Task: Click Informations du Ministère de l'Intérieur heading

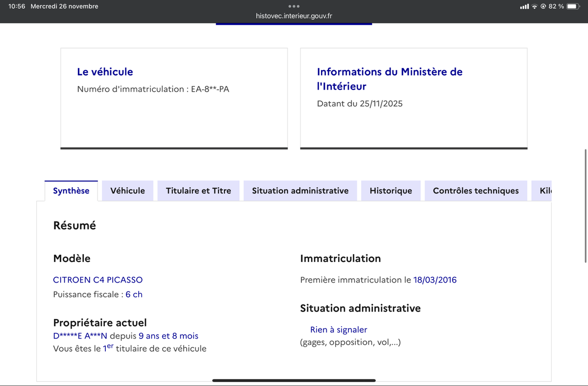Action: point(390,78)
